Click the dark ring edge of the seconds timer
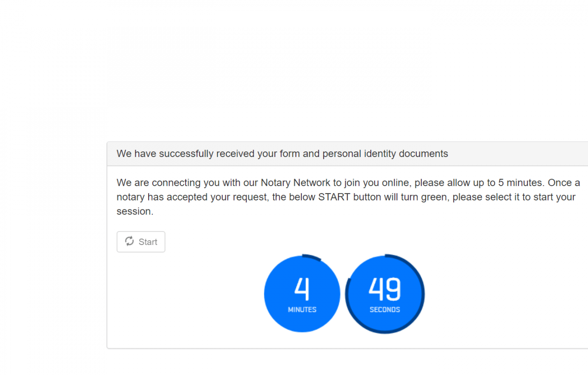The width and height of the screenshot is (588, 375). [420, 294]
